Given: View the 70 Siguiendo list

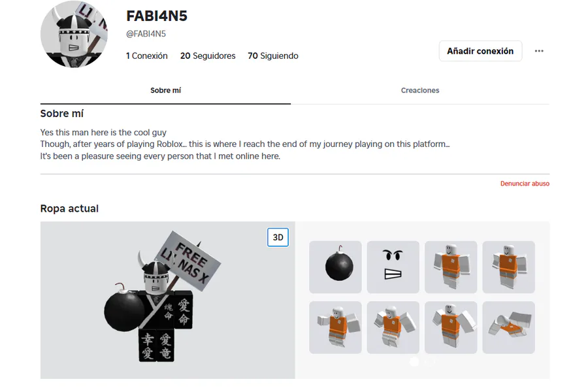Looking at the screenshot, I should coord(273,56).
